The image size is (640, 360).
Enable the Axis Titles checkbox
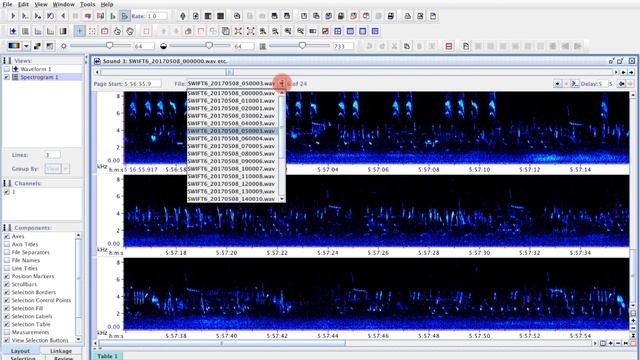coord(7,244)
